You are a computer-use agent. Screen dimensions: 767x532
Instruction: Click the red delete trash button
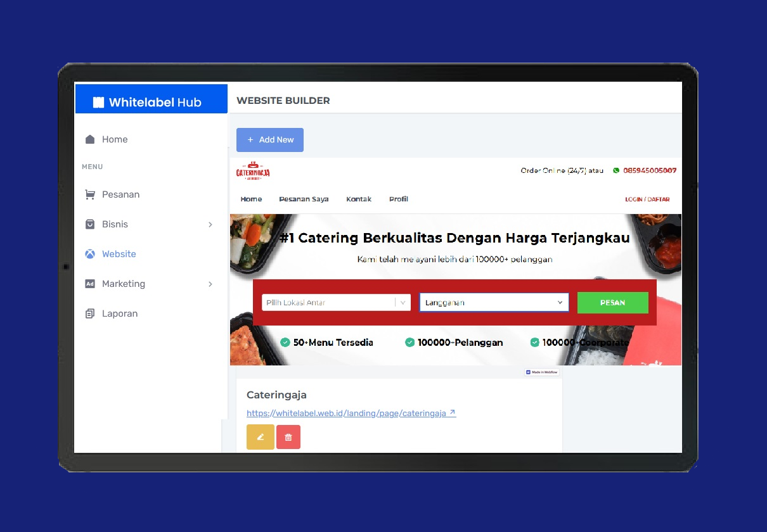coord(288,437)
